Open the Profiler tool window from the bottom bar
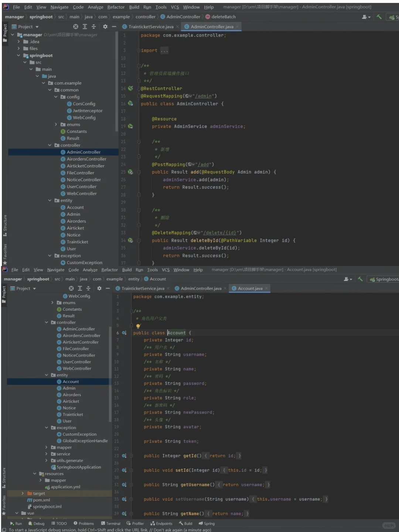 click(135, 523)
